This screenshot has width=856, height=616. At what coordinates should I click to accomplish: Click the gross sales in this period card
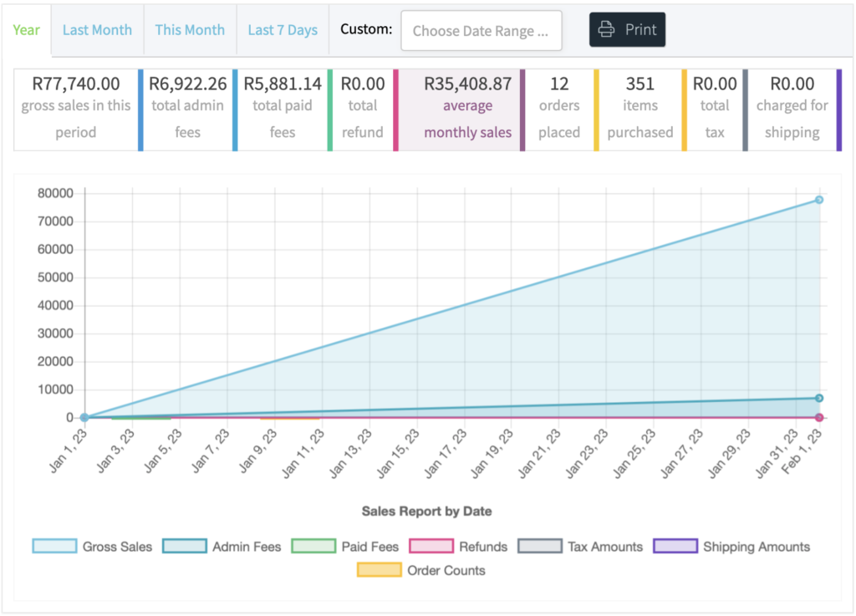(x=76, y=109)
